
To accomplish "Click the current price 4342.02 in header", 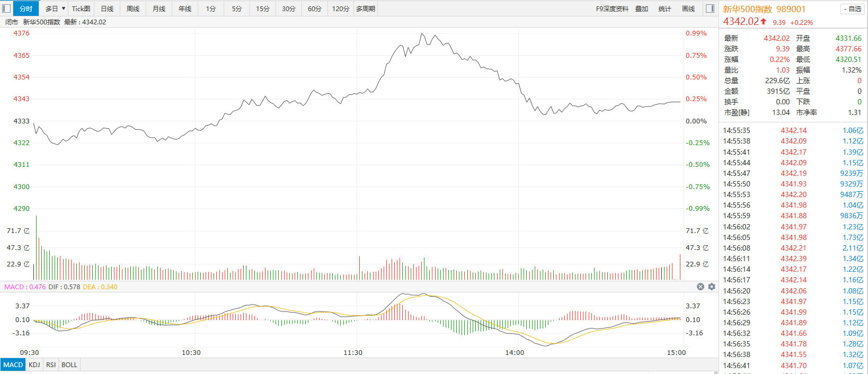I will [x=741, y=21].
